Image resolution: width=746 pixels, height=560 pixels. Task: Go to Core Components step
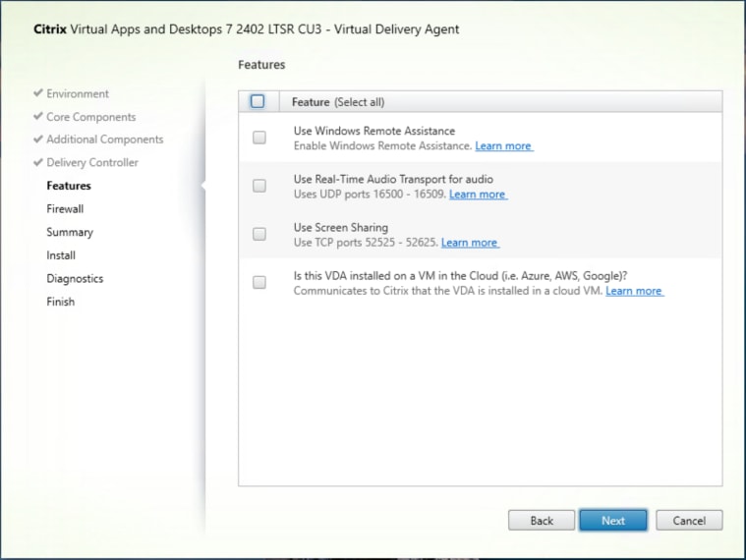pyautogui.click(x=90, y=117)
